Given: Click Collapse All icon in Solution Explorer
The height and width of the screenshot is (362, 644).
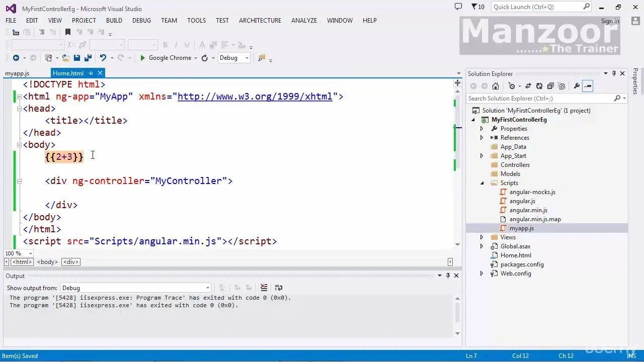Looking at the screenshot, I should 550,86.
